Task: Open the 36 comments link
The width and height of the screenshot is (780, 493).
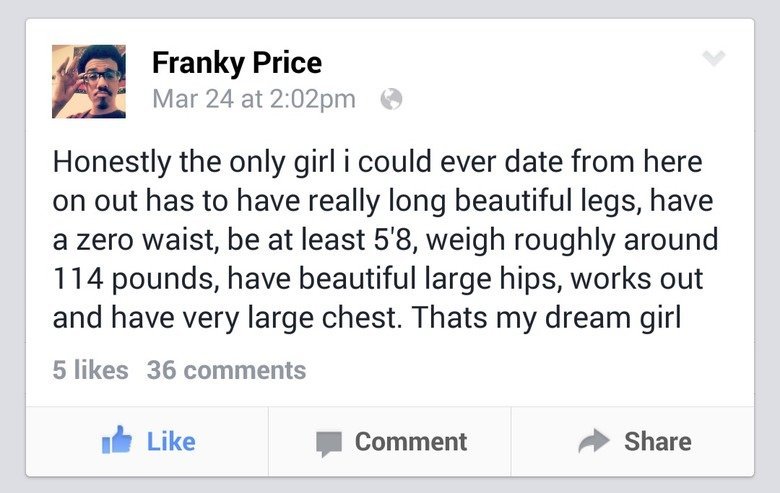Action: click(x=226, y=370)
